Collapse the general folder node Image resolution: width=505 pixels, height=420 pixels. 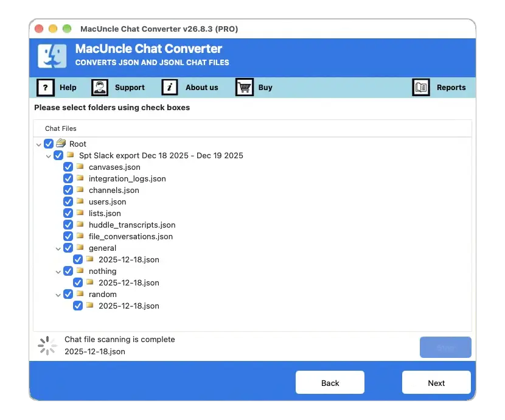click(x=58, y=249)
